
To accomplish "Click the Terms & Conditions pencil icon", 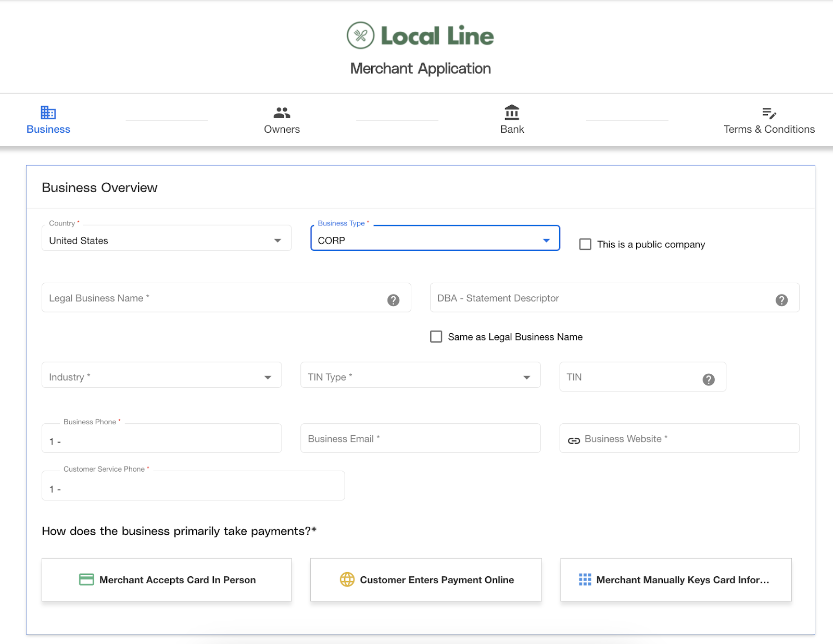I will pos(769,113).
